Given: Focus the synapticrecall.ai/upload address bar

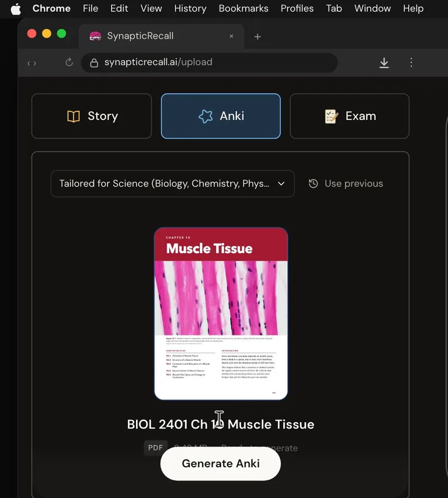Looking at the screenshot, I should (x=209, y=63).
